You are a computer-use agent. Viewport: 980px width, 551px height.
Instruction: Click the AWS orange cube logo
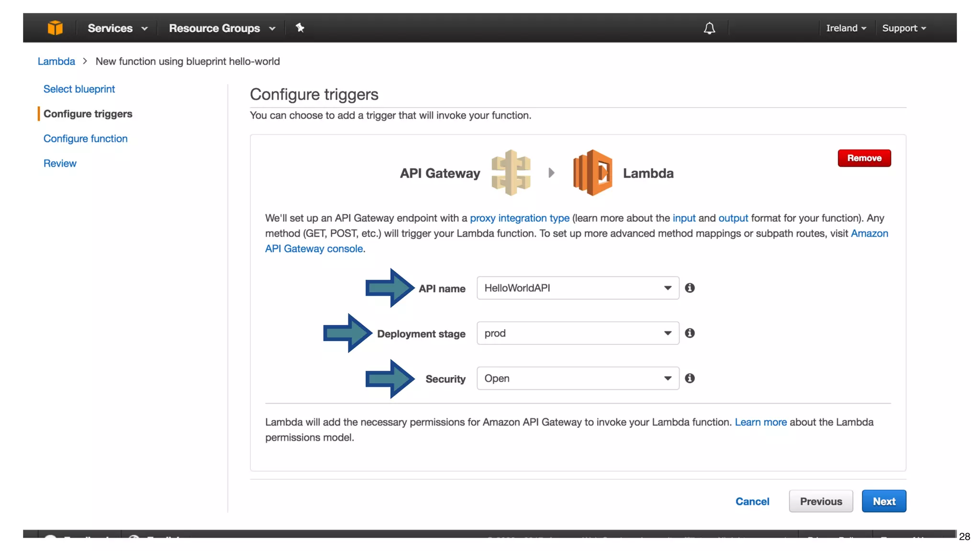coord(55,28)
